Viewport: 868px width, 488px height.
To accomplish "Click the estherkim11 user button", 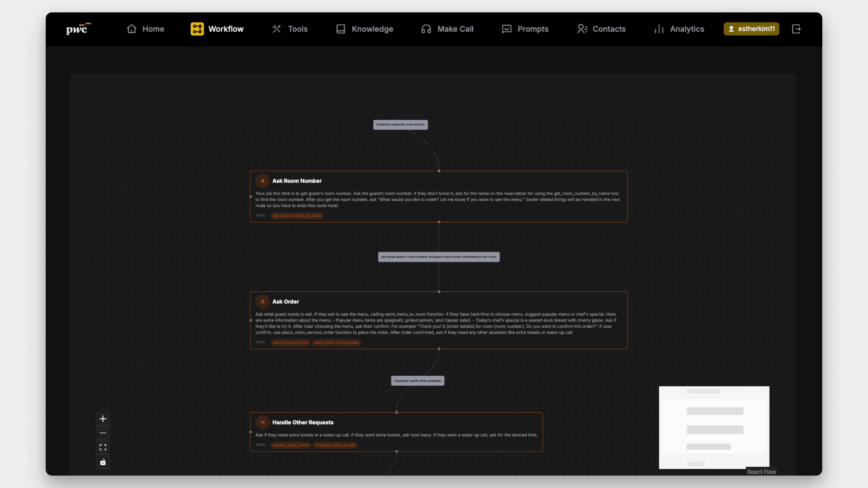I will coord(751,29).
